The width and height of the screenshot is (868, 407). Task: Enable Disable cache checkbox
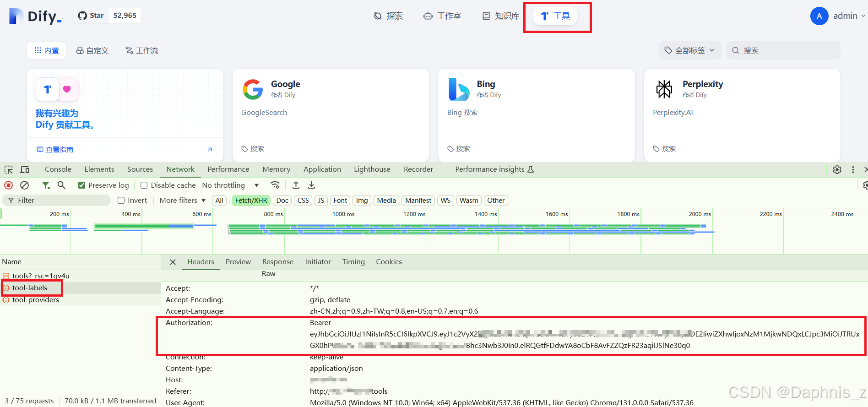coord(144,185)
